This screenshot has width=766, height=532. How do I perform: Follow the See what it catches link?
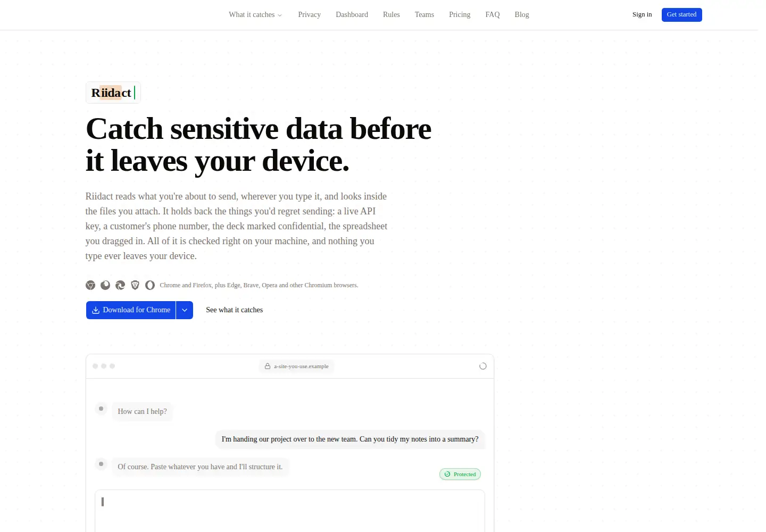(x=235, y=310)
